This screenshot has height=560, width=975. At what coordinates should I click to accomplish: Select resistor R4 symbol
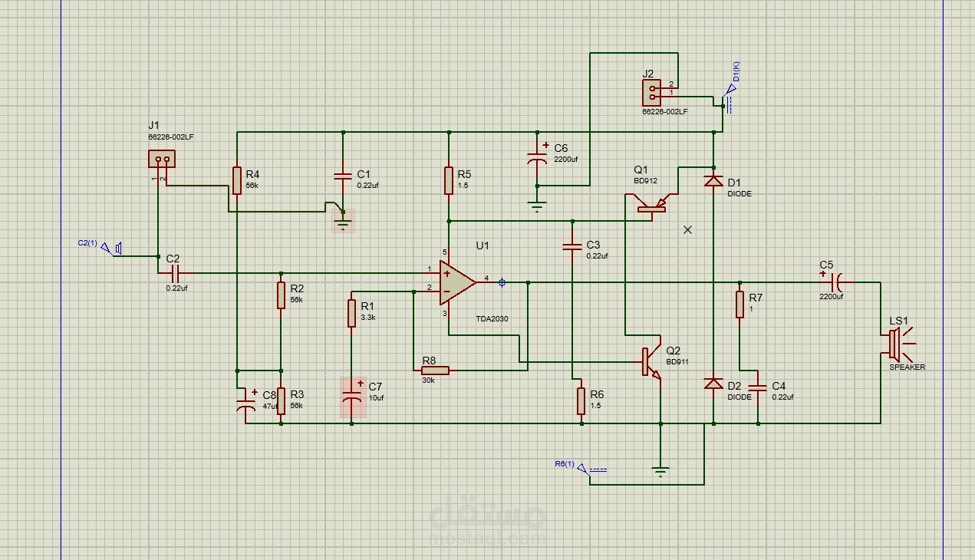pyautogui.click(x=238, y=180)
